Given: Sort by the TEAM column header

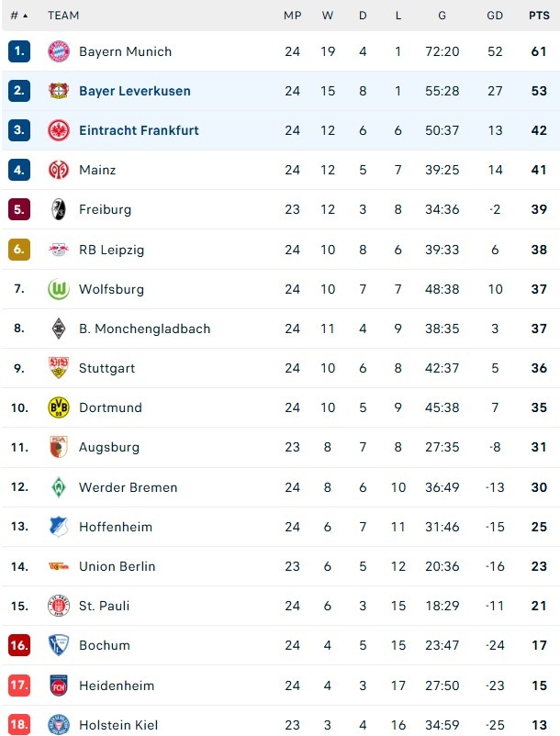Looking at the screenshot, I should click(x=65, y=16).
